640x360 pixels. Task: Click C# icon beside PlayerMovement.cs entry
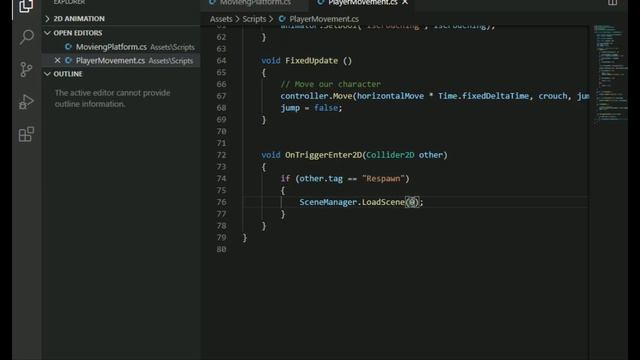pyautogui.click(x=69, y=60)
